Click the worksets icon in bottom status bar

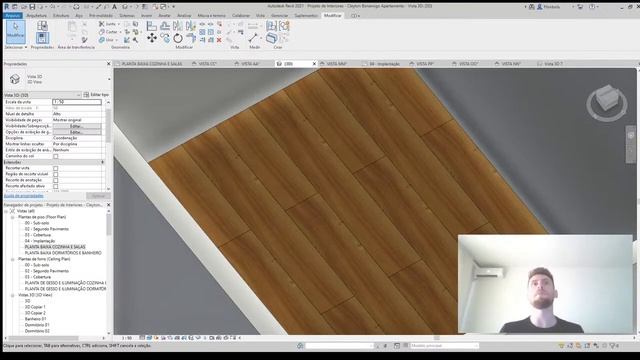pos(300,346)
